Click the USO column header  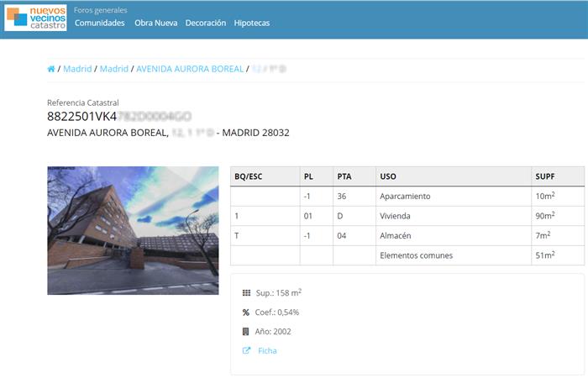(x=388, y=176)
